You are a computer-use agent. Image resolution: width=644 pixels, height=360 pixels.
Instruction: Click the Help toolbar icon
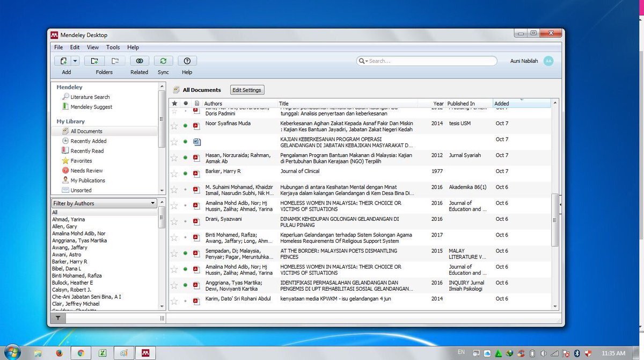pyautogui.click(x=187, y=61)
